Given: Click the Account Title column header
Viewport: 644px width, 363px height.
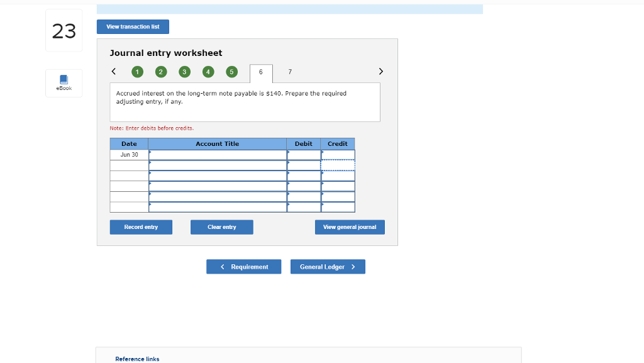Looking at the screenshot, I should click(x=217, y=143).
